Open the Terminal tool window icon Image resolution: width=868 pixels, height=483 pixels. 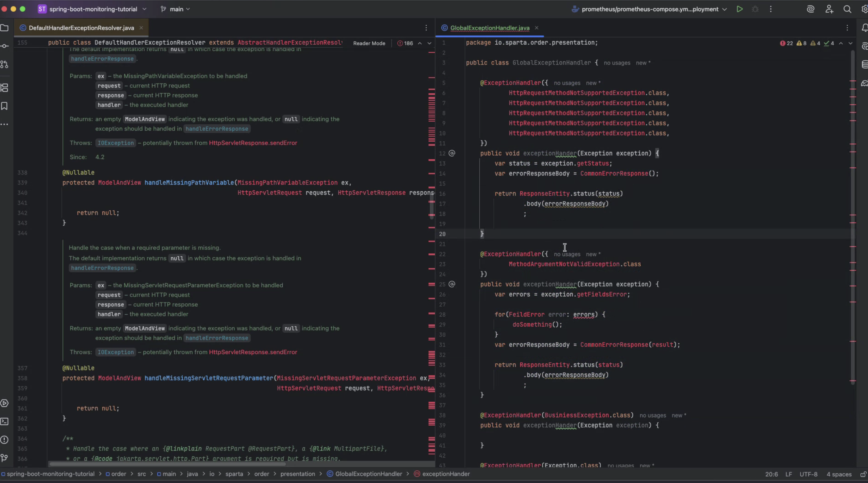point(4,421)
